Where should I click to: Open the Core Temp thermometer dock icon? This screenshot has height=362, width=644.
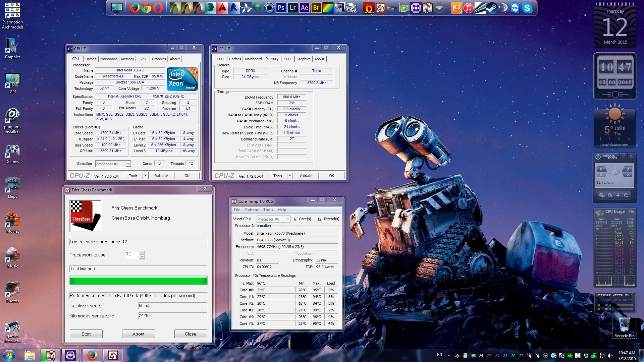click(x=427, y=8)
